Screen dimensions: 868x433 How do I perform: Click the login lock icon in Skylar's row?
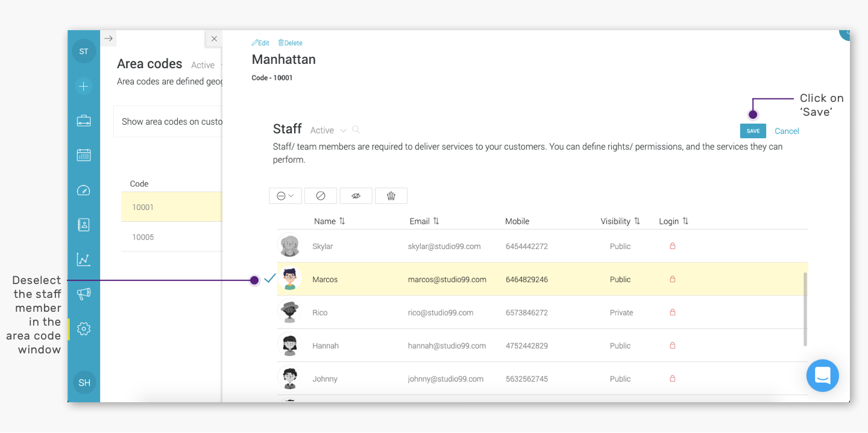[673, 246]
